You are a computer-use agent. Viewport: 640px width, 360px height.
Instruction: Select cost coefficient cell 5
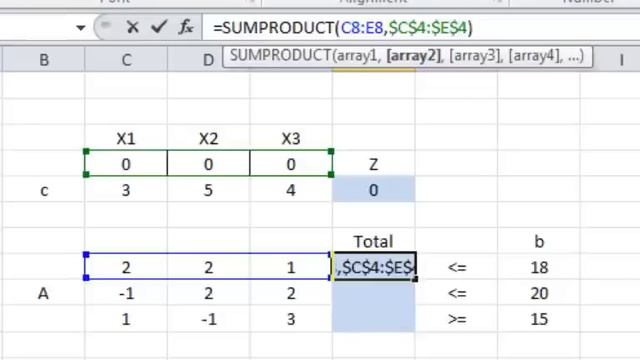[208, 189]
